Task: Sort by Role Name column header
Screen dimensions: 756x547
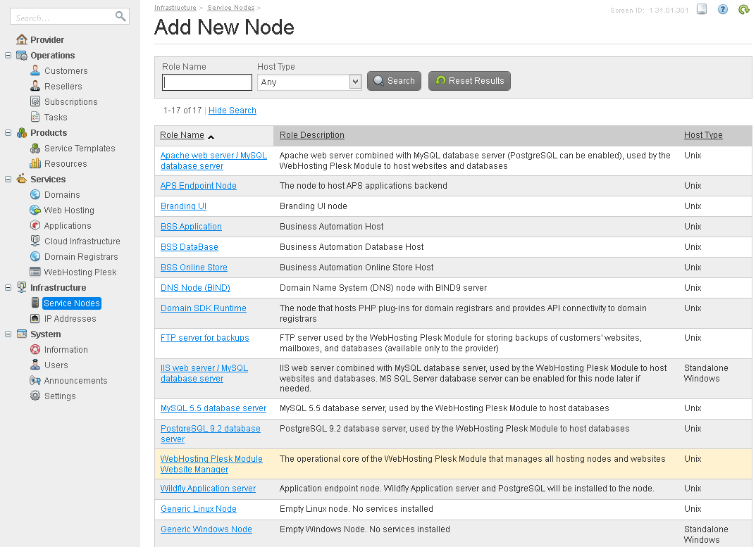Action: 182,135
